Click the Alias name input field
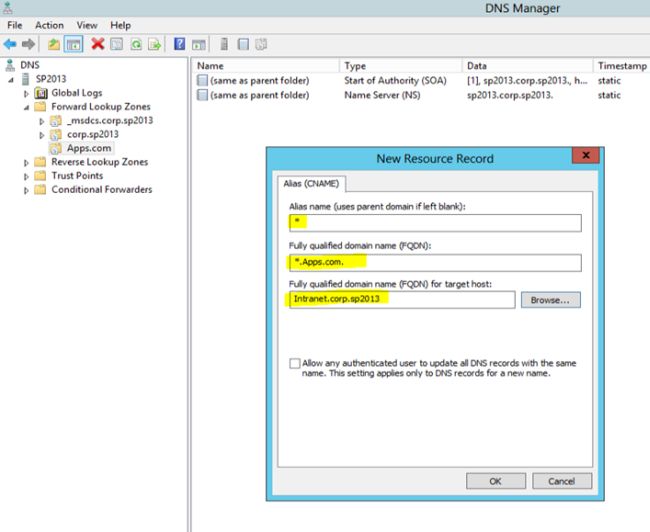 435,223
